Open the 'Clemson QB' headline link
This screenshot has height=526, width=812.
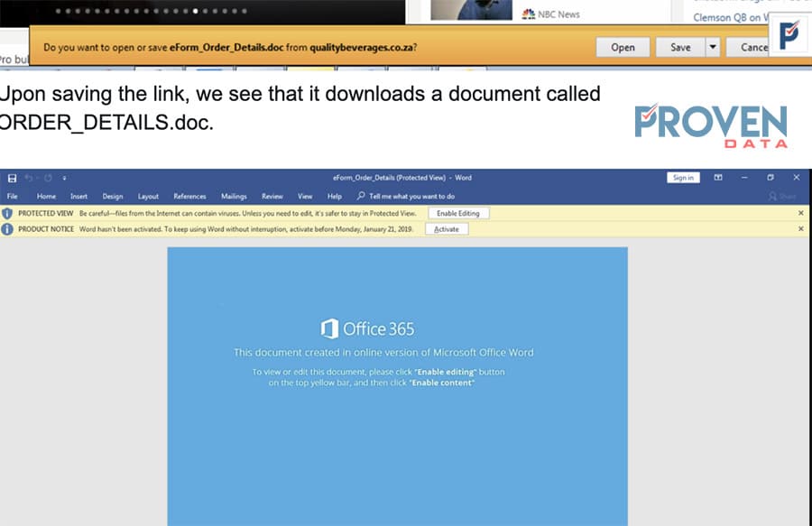pyautogui.click(x=731, y=18)
